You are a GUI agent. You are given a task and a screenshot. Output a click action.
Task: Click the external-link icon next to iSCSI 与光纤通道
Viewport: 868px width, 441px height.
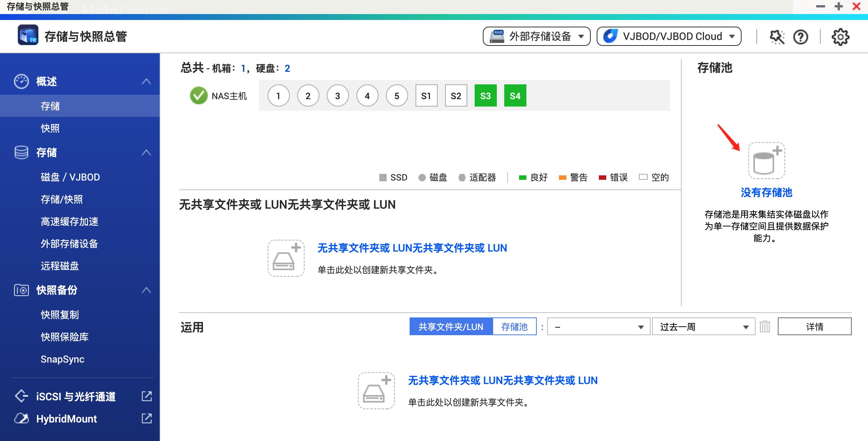(x=147, y=396)
